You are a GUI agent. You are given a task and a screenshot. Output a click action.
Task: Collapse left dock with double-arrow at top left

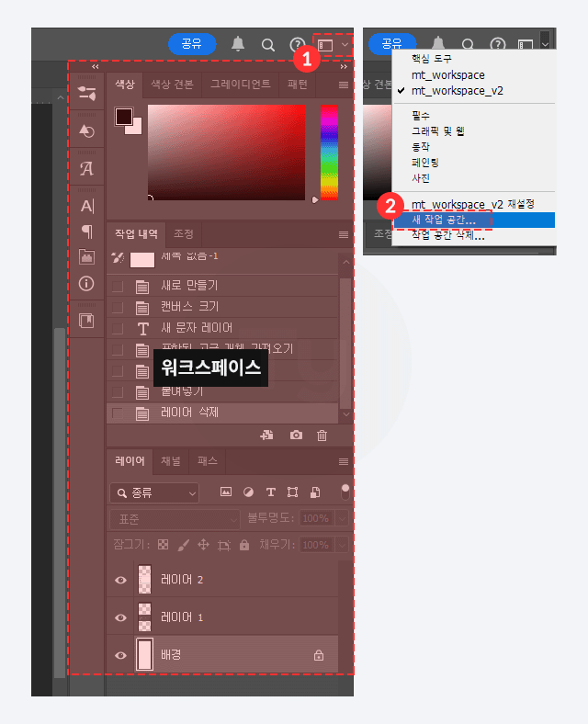point(95,67)
